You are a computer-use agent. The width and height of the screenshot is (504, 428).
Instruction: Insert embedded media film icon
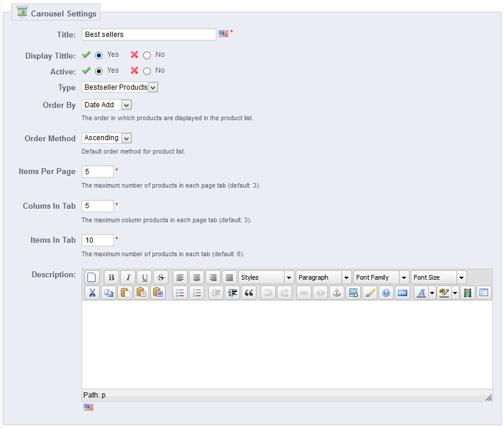[x=468, y=293]
